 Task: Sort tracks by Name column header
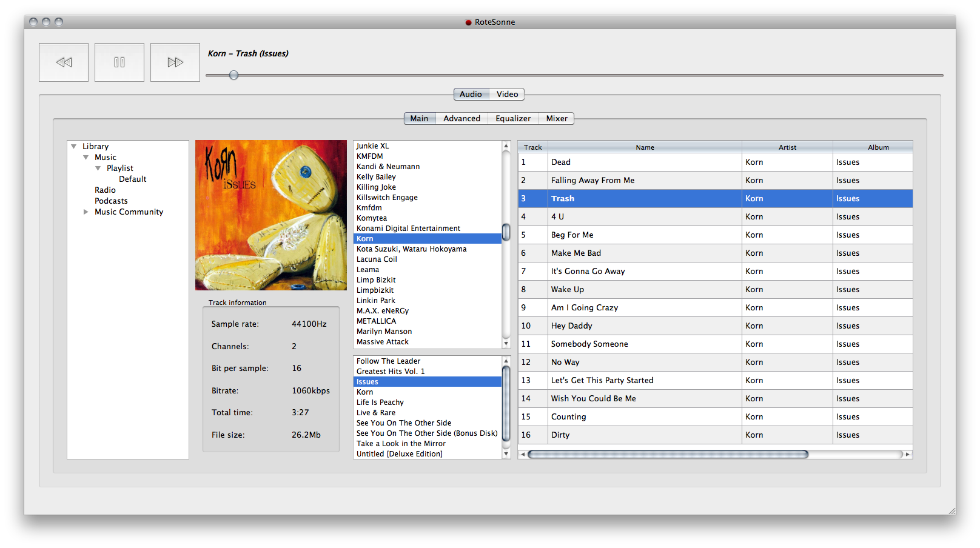pos(645,147)
